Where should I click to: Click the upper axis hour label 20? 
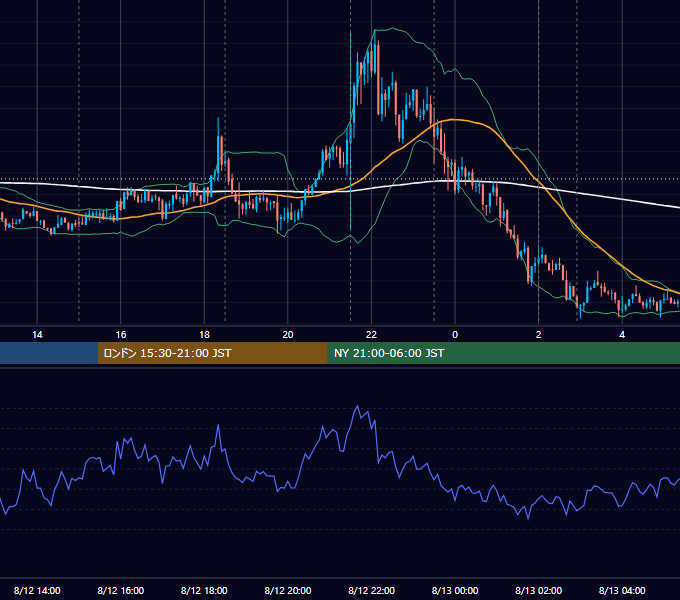pos(288,335)
